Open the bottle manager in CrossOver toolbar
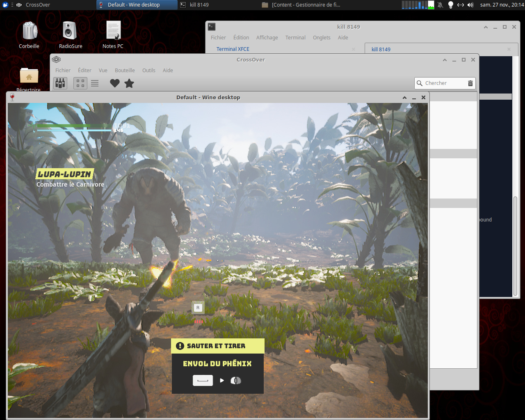 pyautogui.click(x=60, y=83)
